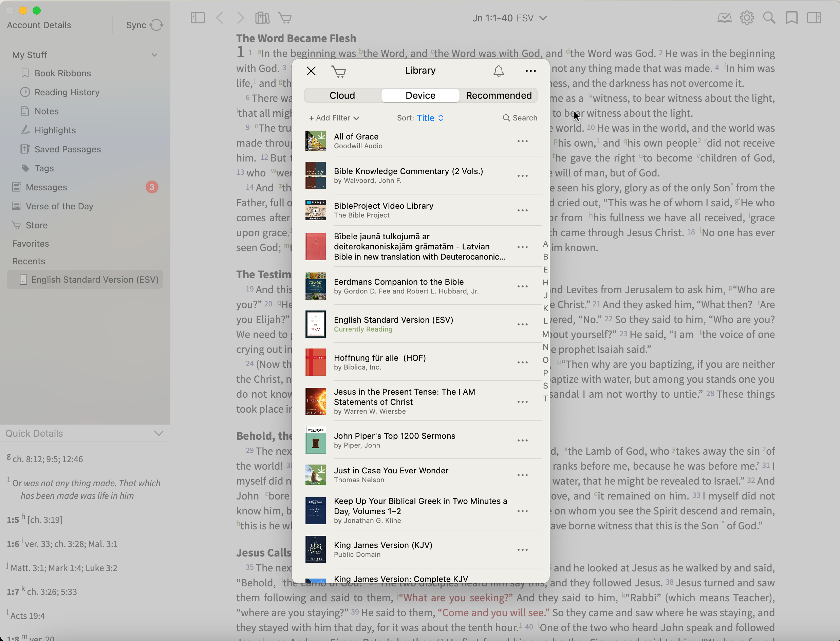Open Hoffnung für alle (HOF) title

[x=380, y=358]
